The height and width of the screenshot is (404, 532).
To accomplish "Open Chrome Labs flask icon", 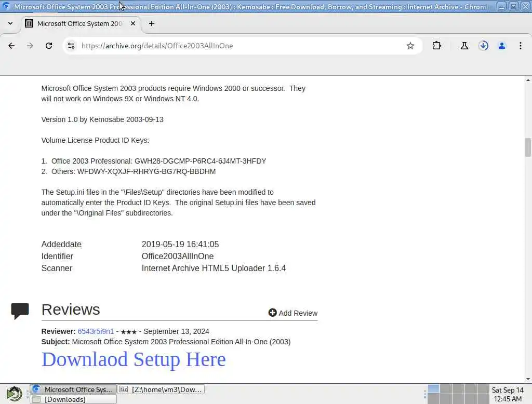I will coord(464,46).
